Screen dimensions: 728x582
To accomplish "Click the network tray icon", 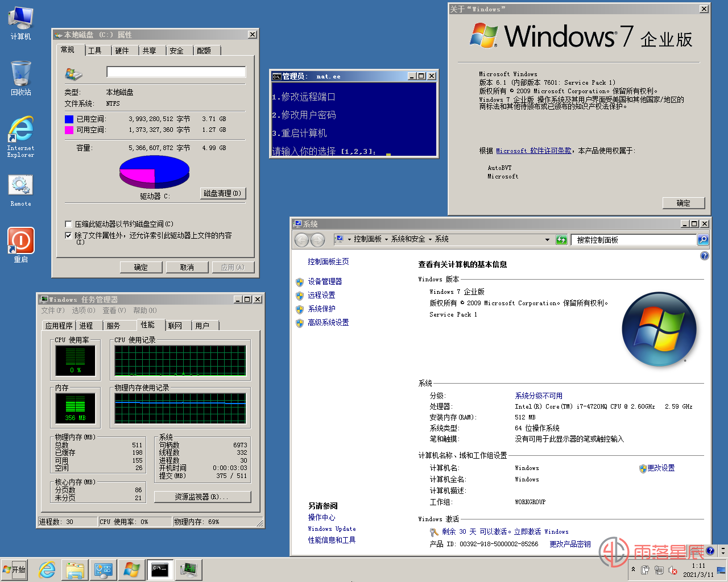I will tap(659, 570).
